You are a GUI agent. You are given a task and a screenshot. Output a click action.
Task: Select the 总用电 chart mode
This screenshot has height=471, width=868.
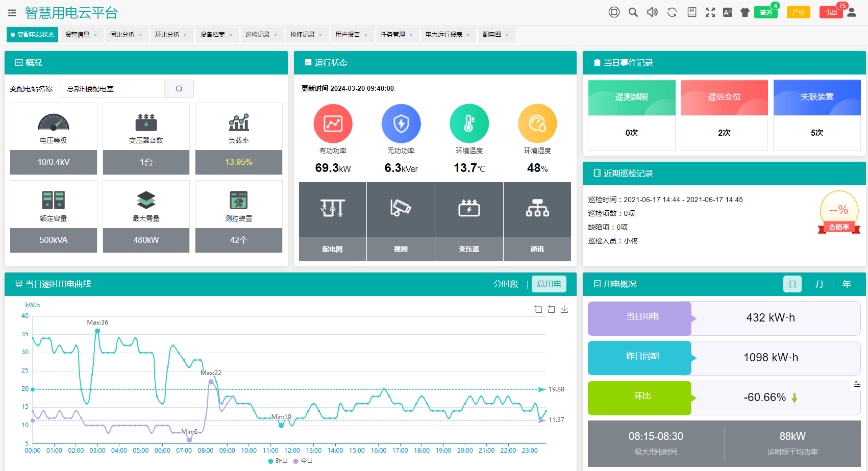(549, 284)
